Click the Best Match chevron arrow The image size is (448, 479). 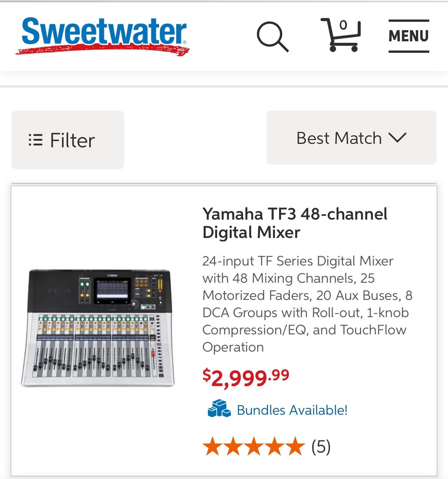click(398, 138)
